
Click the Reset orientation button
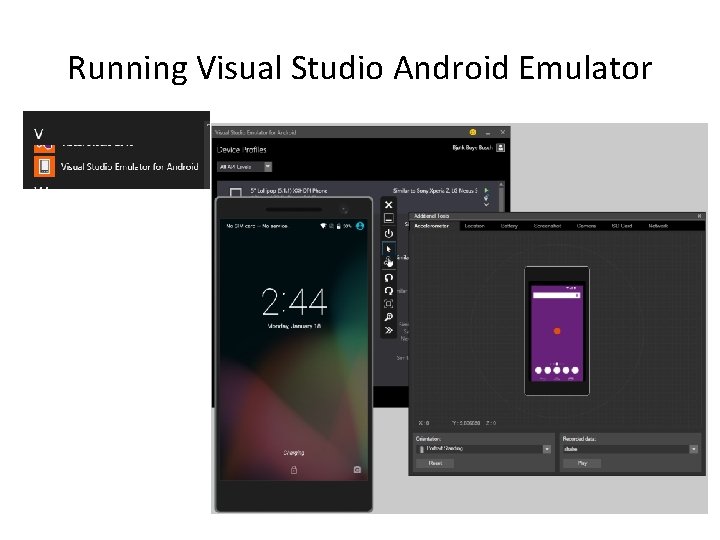(435, 463)
